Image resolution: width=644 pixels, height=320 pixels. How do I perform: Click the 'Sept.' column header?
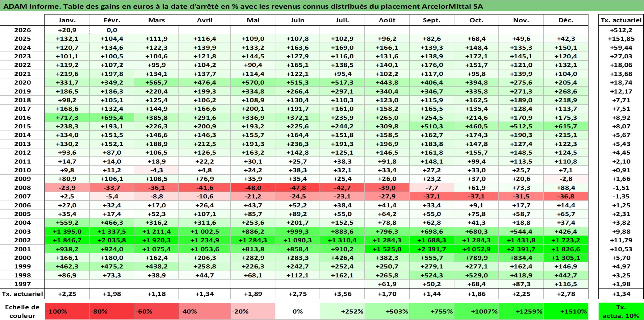tap(432, 20)
